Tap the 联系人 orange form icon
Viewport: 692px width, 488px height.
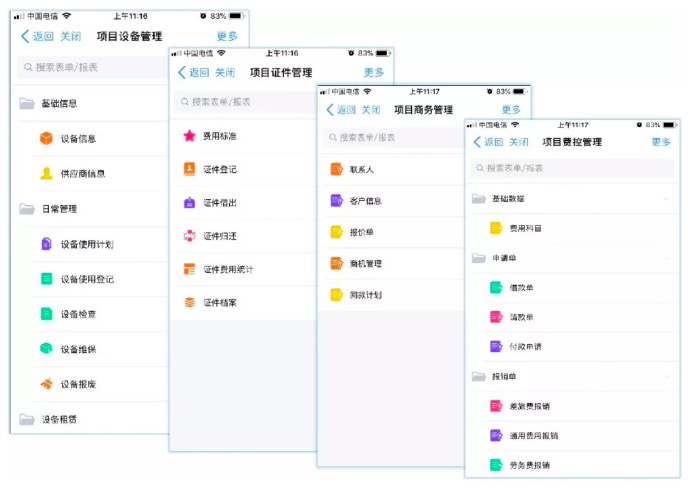[336, 170]
